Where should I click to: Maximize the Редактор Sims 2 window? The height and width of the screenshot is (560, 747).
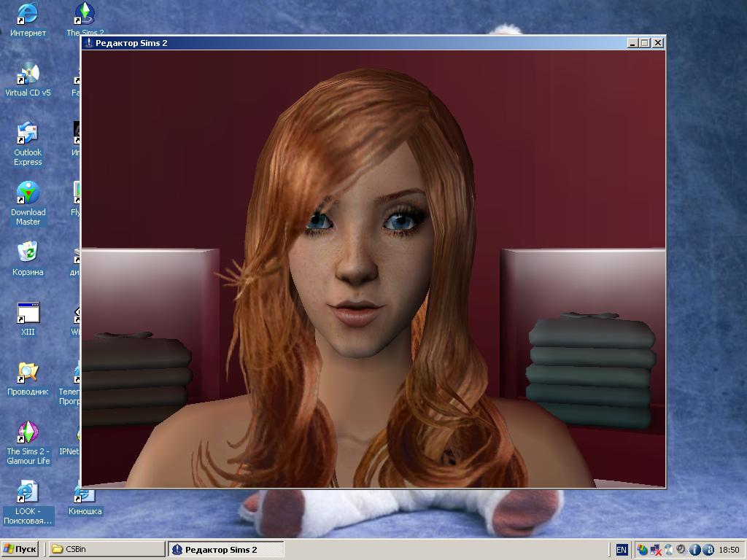pyautogui.click(x=645, y=43)
